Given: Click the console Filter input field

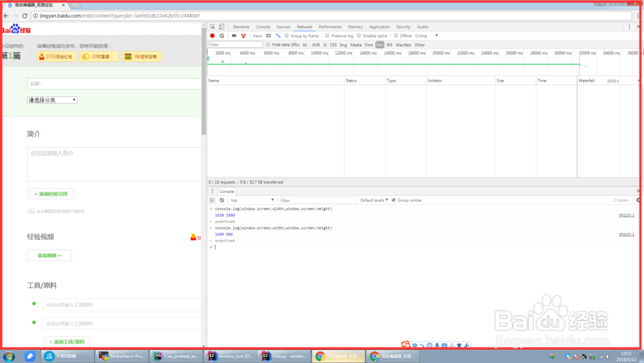Looking at the screenshot, I should 318,201.
